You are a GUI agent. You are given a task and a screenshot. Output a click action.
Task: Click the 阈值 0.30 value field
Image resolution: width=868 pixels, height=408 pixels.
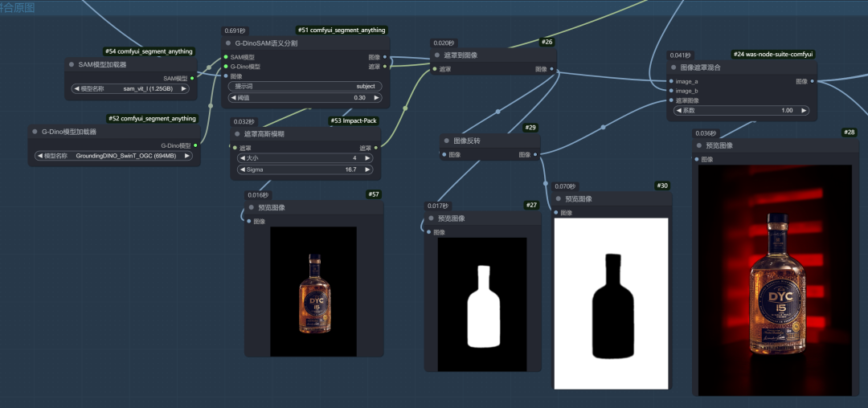pyautogui.click(x=305, y=98)
